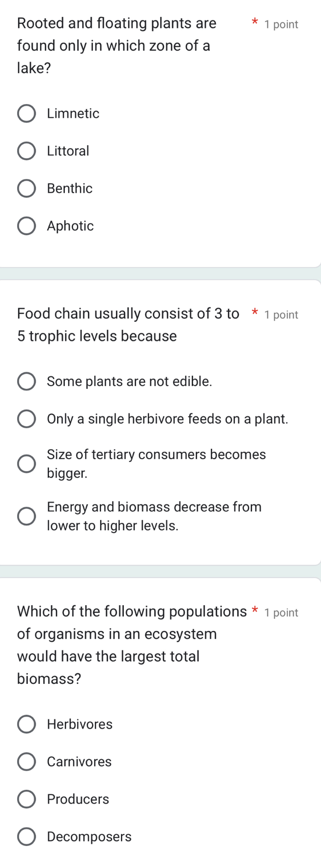Click the Decomposers label text

89,837
